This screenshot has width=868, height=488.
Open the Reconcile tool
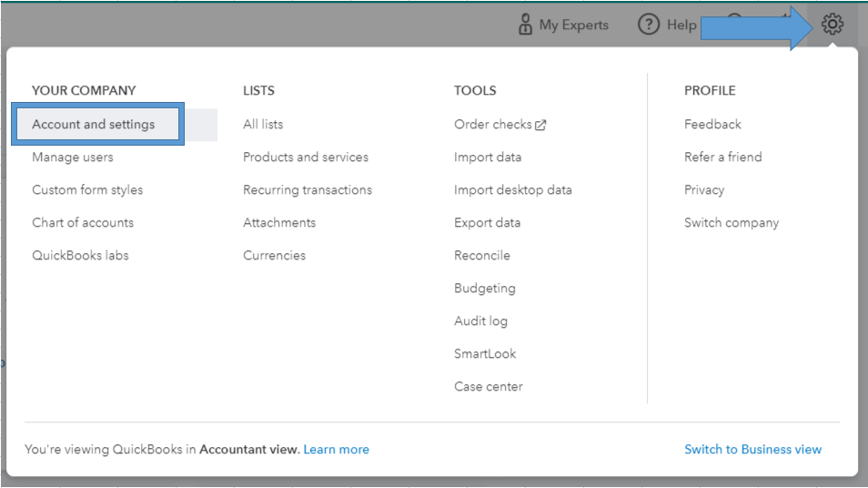pos(482,256)
